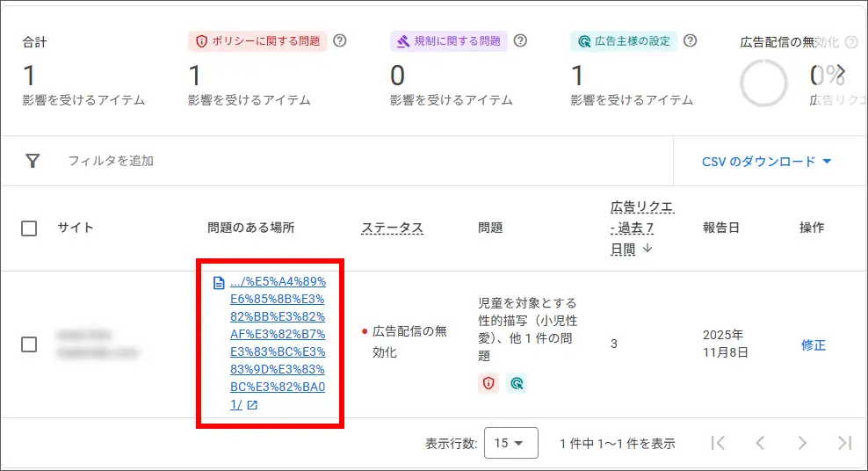Go to the first page of results
The width and height of the screenshot is (868, 471).
coord(718,444)
